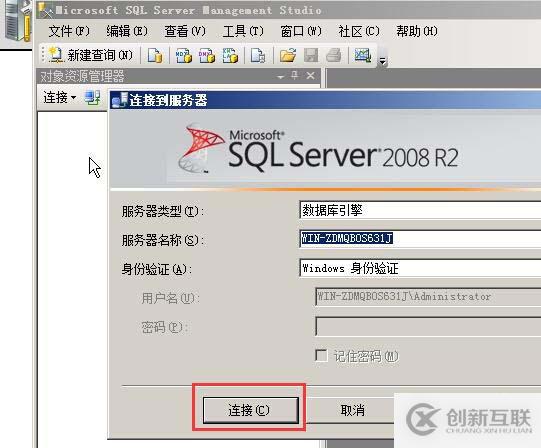The width and height of the screenshot is (541, 448).
Task: Click the disabled user name (用户名) field
Action: point(428,297)
